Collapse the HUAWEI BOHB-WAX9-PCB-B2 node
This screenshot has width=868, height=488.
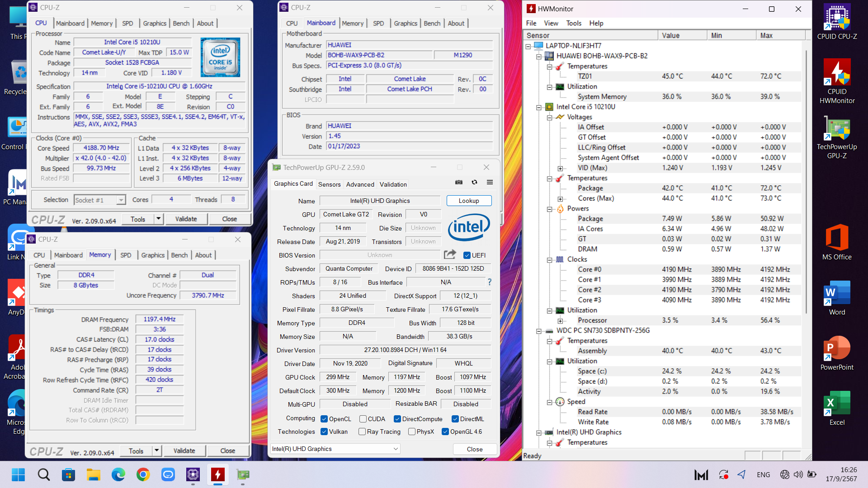(539, 56)
